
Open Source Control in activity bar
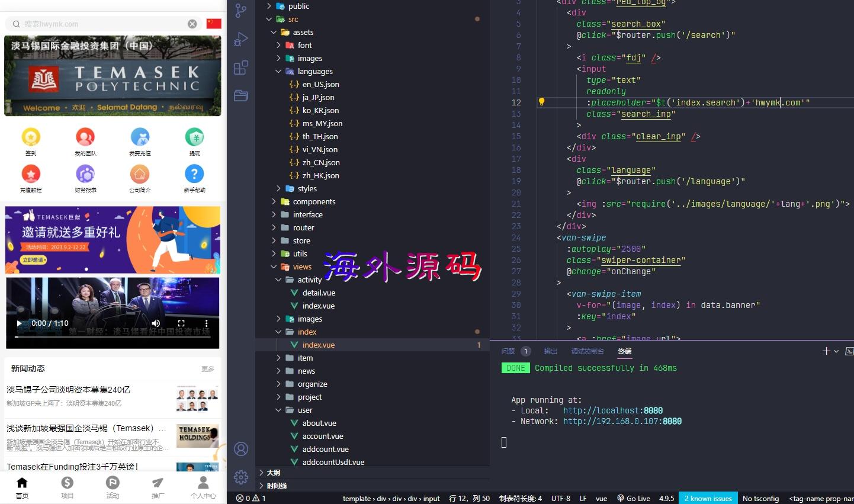pyautogui.click(x=240, y=11)
